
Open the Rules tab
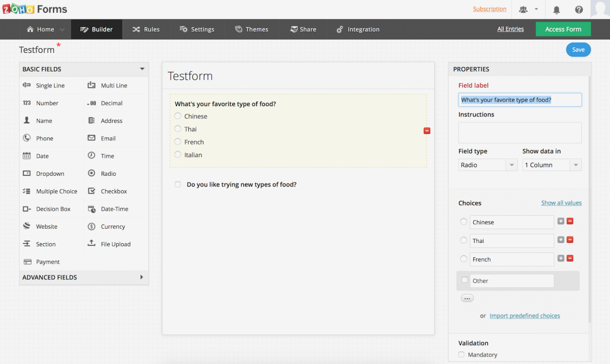click(146, 29)
